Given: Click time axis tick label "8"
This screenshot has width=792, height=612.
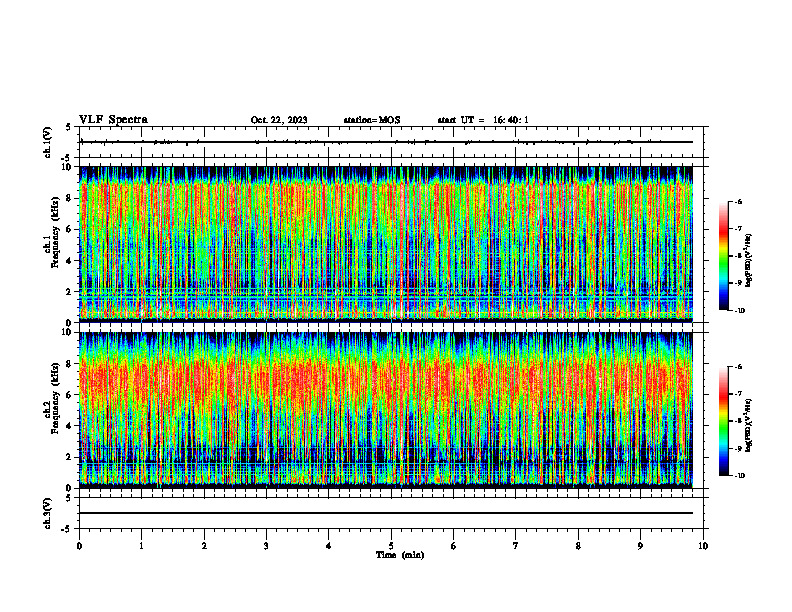Looking at the screenshot, I should click(x=578, y=546).
